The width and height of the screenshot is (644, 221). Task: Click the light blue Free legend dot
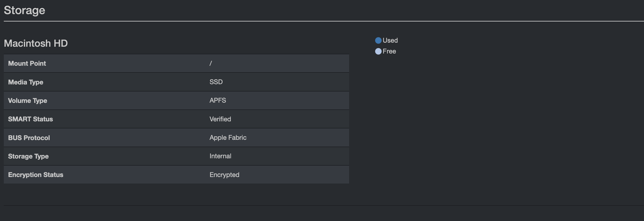378,51
